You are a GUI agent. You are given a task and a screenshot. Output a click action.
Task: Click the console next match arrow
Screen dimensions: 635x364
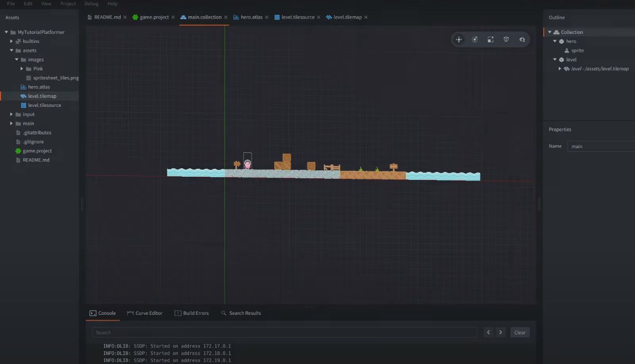tap(501, 332)
